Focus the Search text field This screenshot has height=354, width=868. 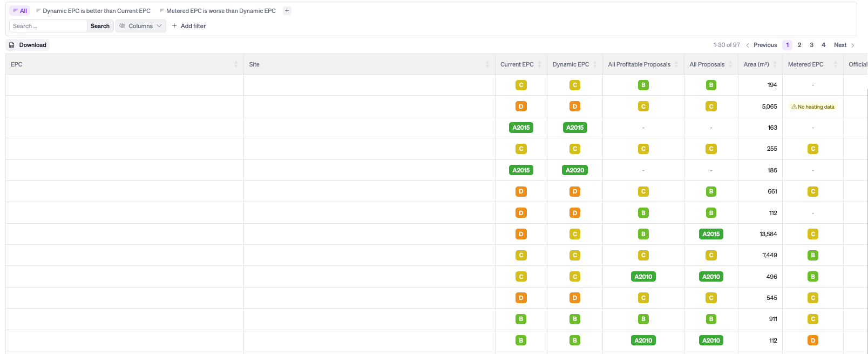[x=48, y=26]
